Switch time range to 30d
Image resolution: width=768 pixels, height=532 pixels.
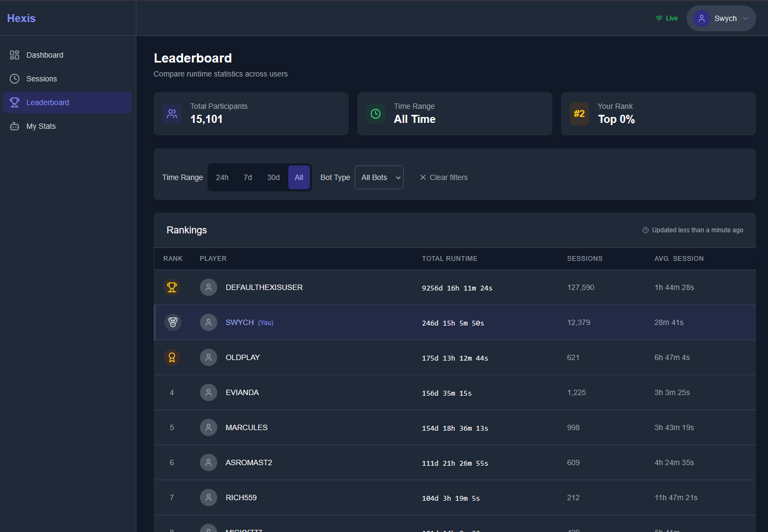(273, 177)
